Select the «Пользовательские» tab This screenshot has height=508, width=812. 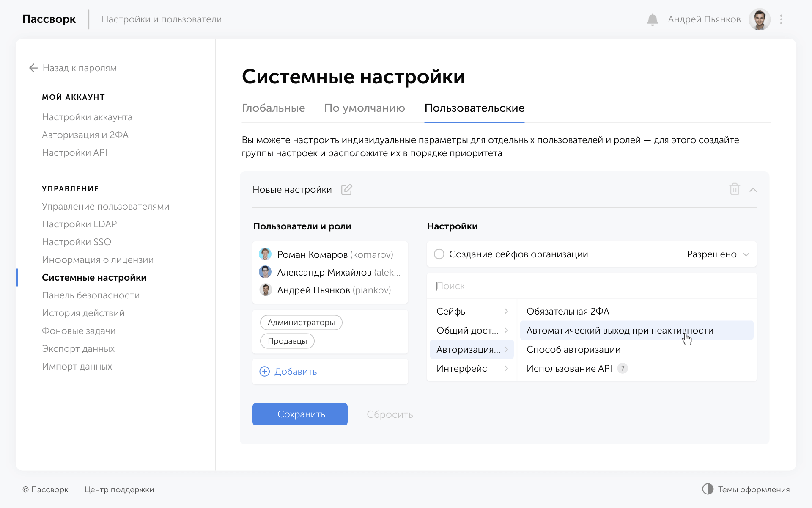click(474, 108)
